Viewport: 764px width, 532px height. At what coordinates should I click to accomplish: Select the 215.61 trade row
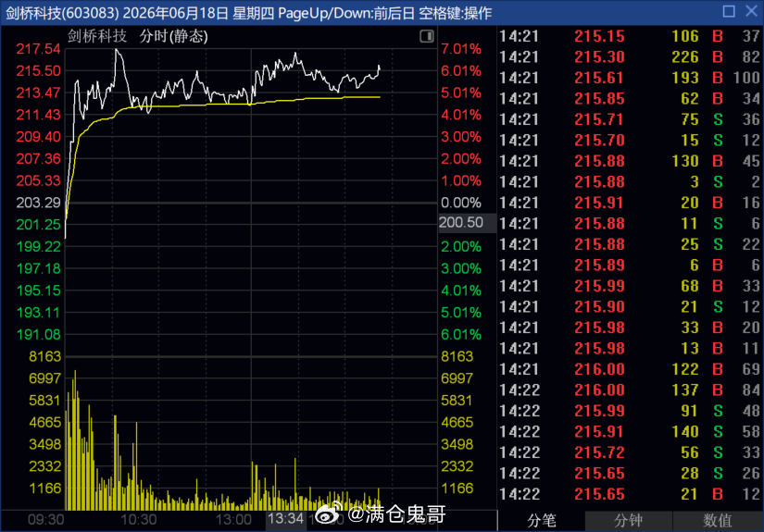coord(630,78)
